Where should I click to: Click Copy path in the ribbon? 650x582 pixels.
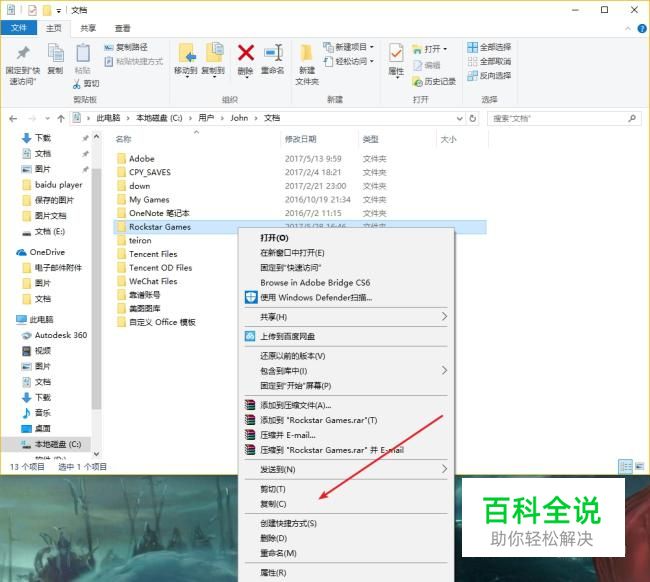[126, 47]
